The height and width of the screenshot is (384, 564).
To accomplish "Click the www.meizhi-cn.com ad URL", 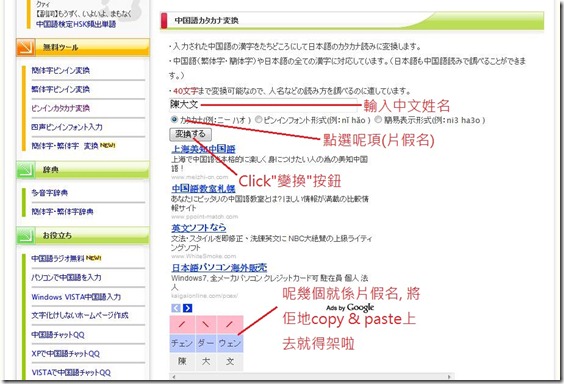I will coord(200,177).
